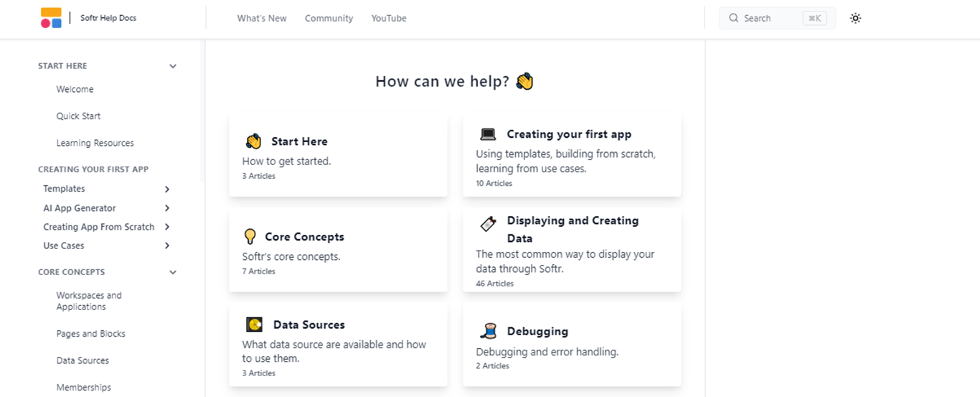Click the lightbulb icon on Core Concepts card
This screenshot has width=980, height=397.
point(250,236)
